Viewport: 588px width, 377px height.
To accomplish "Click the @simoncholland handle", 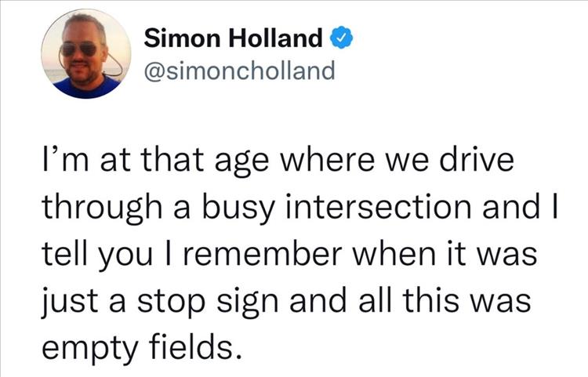I will [x=239, y=71].
